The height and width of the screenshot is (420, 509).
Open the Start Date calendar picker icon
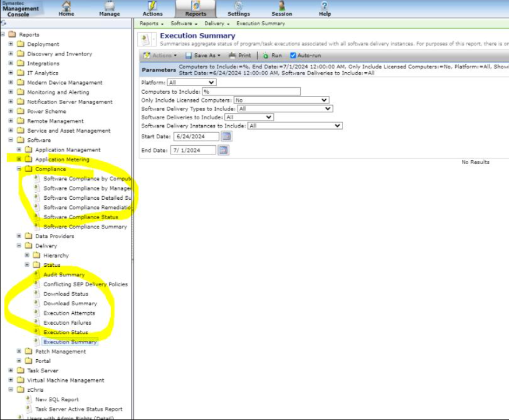(x=227, y=137)
